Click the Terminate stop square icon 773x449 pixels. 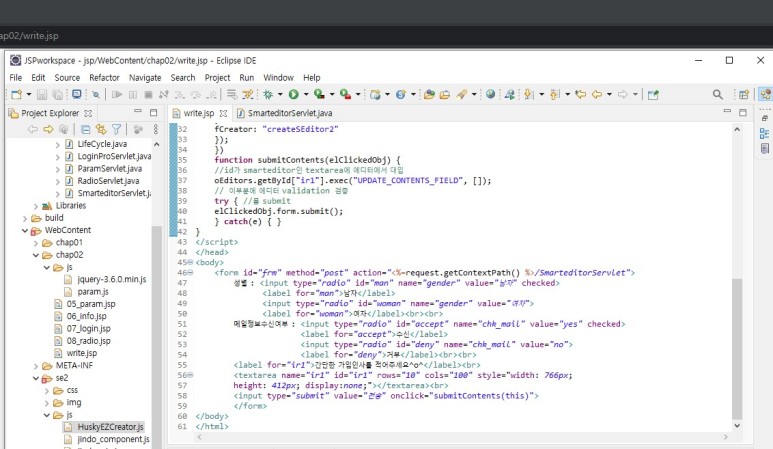[x=148, y=95]
